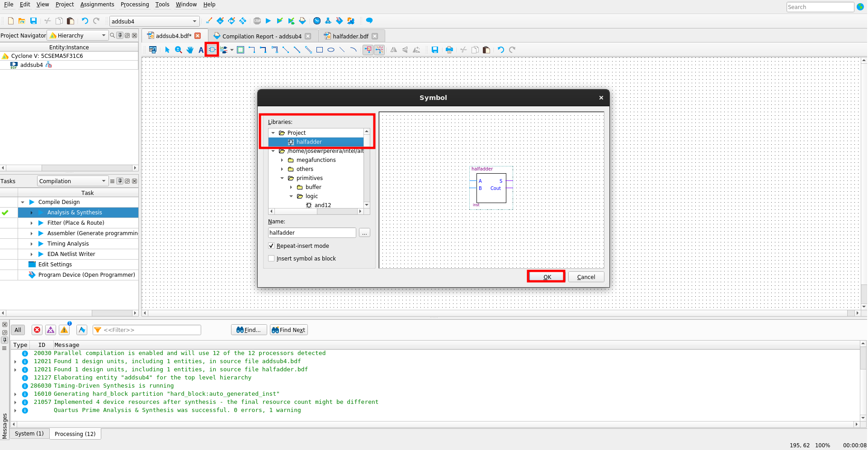Collapse the Project library folder
This screenshot has width=868, height=450.
click(x=273, y=133)
